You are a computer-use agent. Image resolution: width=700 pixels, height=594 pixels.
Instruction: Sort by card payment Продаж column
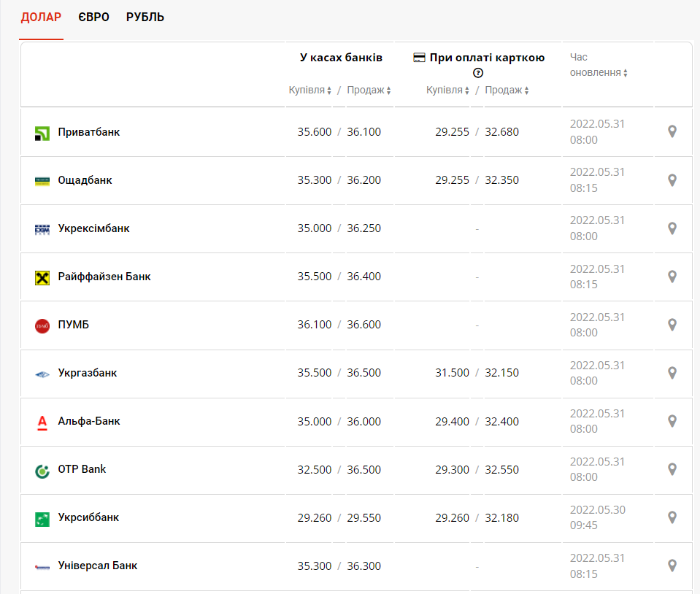[x=507, y=90]
